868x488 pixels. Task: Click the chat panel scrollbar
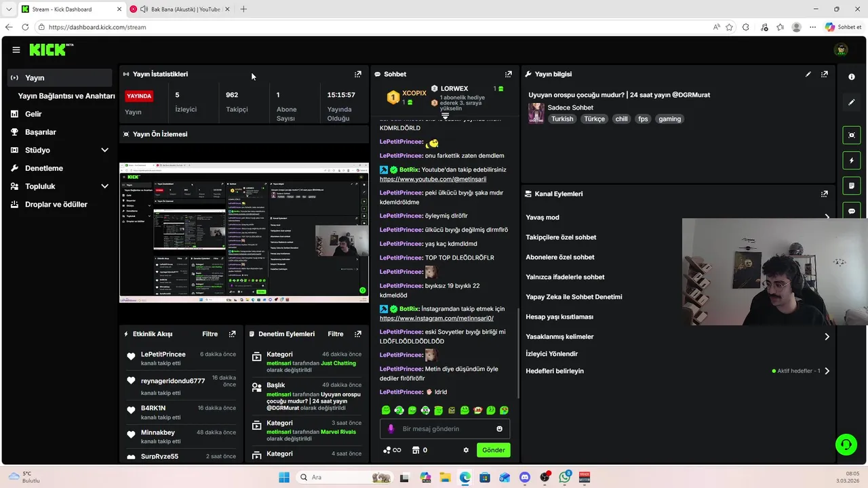pyautogui.click(x=518, y=352)
